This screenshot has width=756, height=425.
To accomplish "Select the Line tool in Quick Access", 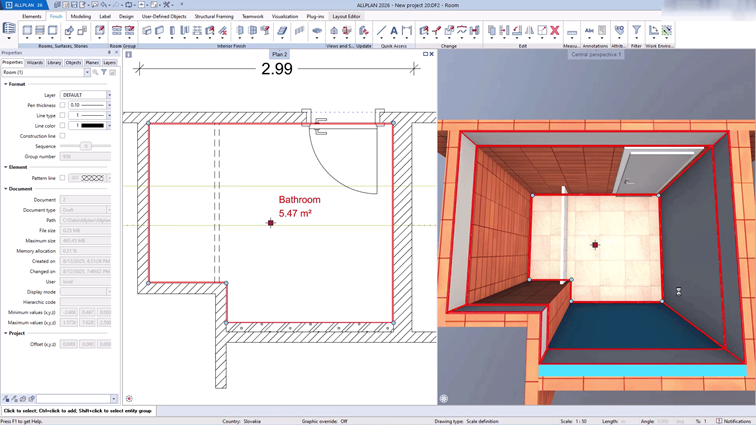I will click(x=381, y=31).
